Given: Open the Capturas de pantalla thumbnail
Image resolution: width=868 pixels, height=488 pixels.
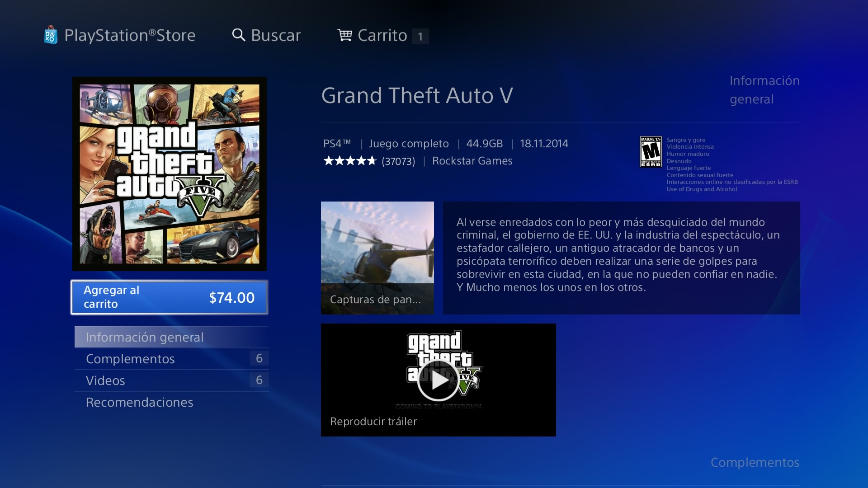Looking at the screenshot, I should click(x=377, y=258).
